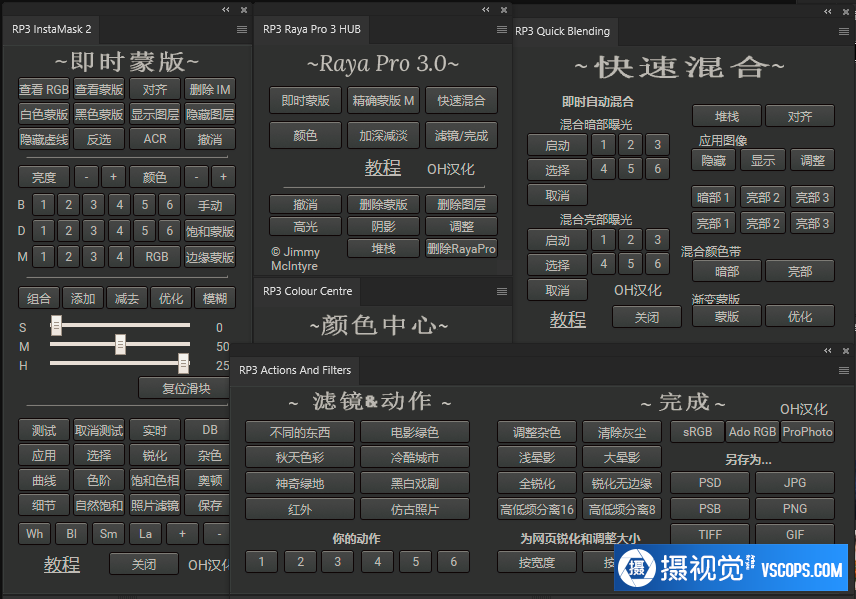The image size is (856, 599).
Task: Click the Wh button
Action: point(34,534)
